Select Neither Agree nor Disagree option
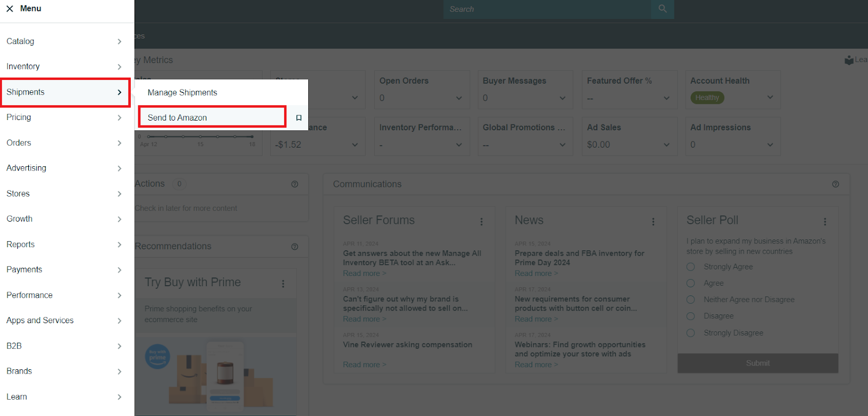Viewport: 868px width, 416px height. click(691, 300)
